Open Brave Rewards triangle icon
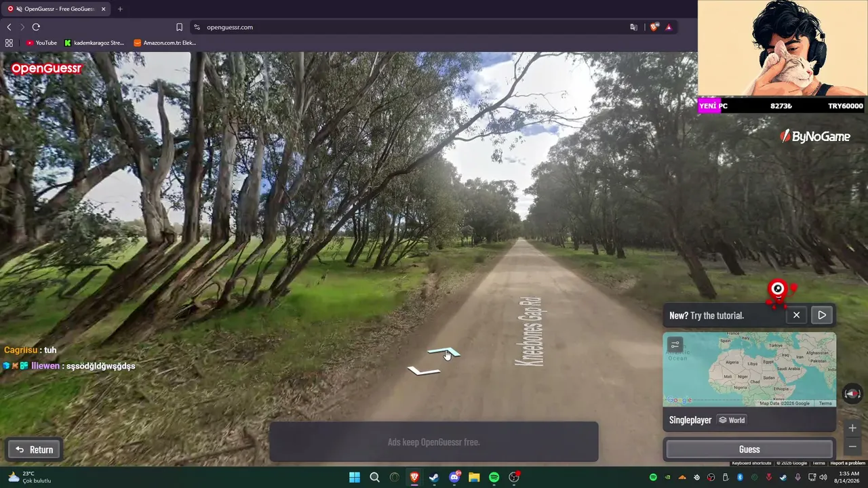Image resolution: width=868 pixels, height=488 pixels. pos(669,27)
